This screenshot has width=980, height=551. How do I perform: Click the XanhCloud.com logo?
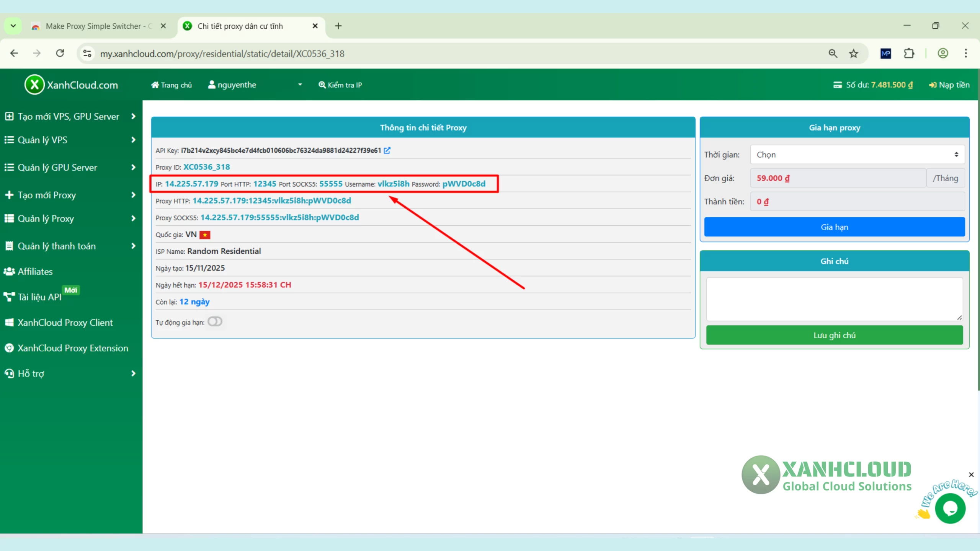pos(72,85)
